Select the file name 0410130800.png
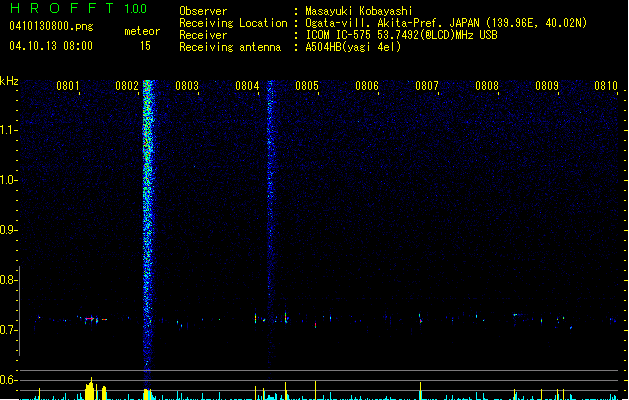The image size is (629, 400). [x=51, y=26]
